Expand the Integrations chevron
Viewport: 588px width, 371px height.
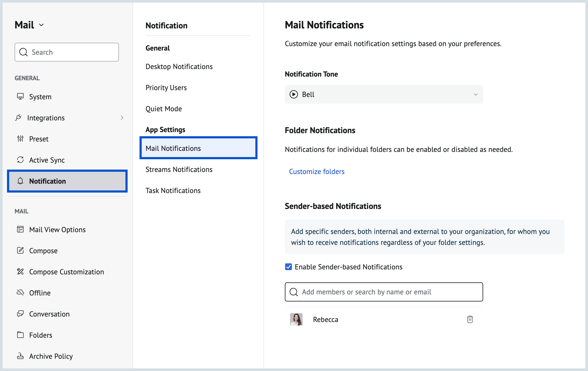(122, 118)
